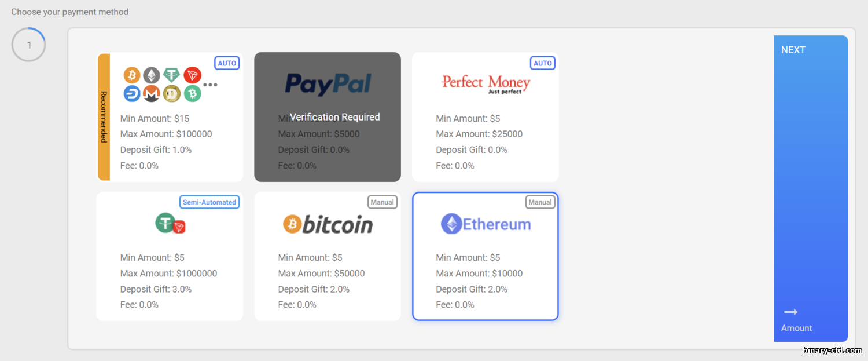Click the Semi-Automated badge

click(x=209, y=202)
